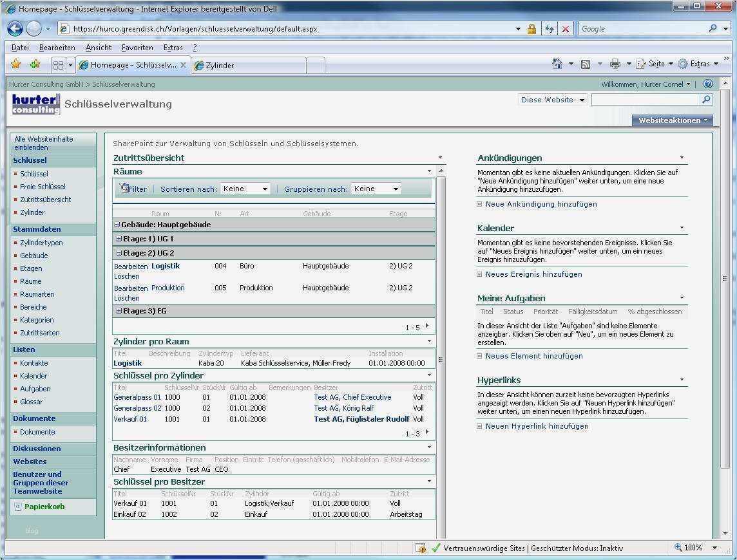Click the Print icon in toolbar
Screen dimensions: 737x560
615,64
